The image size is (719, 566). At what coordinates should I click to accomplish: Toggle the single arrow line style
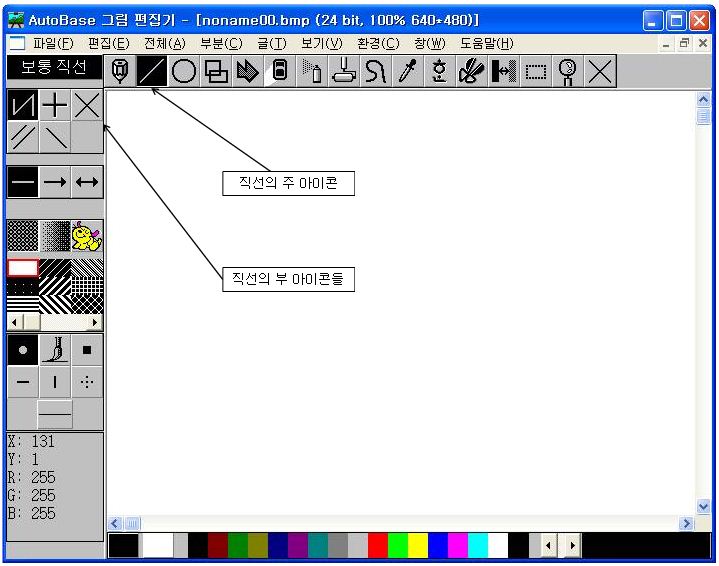click(55, 182)
